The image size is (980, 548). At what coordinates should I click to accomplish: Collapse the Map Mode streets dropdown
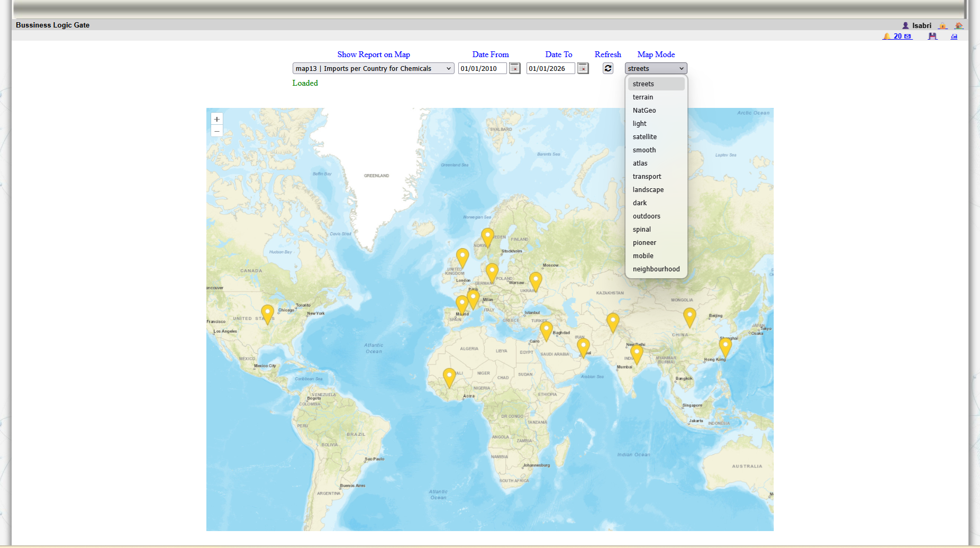(656, 68)
